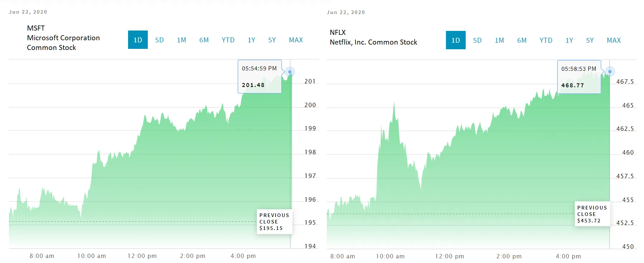Switch the NFLX chart to 1M
This screenshot has width=644, height=263.
click(499, 40)
